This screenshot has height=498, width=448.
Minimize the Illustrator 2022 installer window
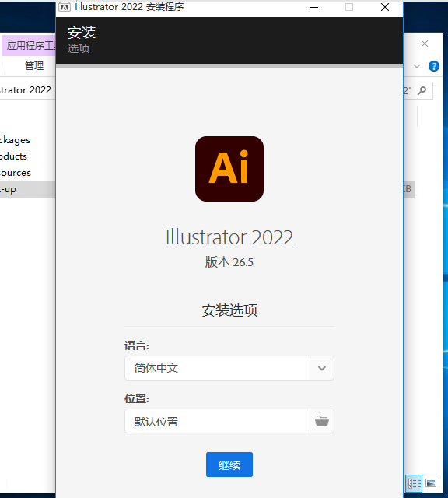tap(314, 7)
